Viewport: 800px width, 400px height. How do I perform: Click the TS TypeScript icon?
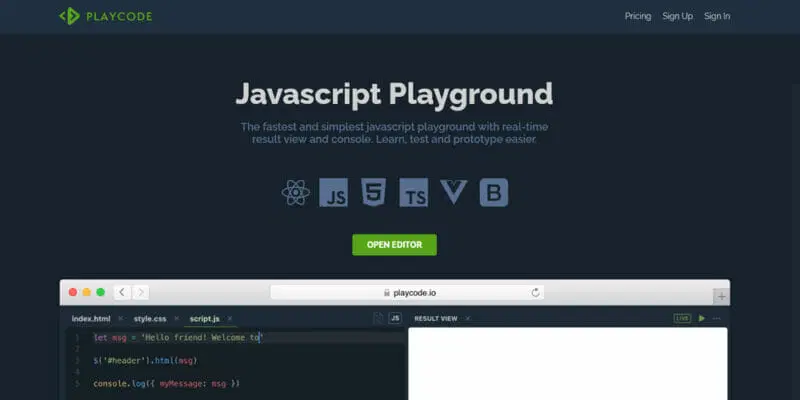click(413, 192)
